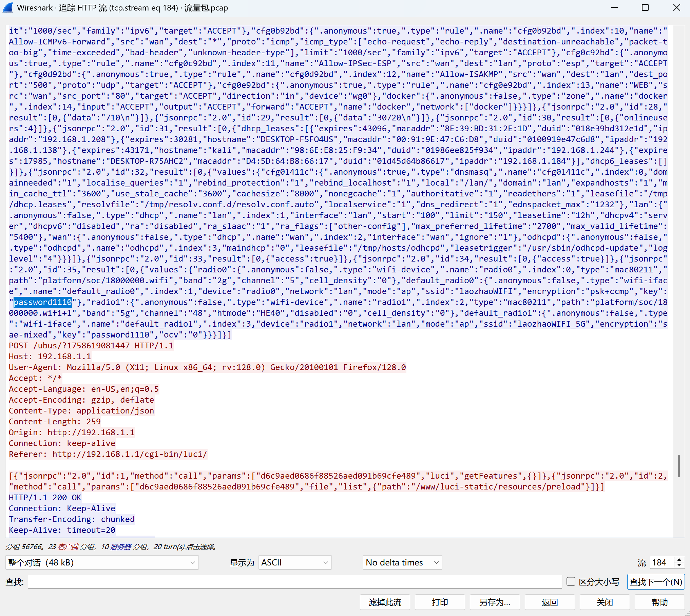690x616 pixels.
Task: Expand the ASCII display format dropdown
Action: [294, 562]
